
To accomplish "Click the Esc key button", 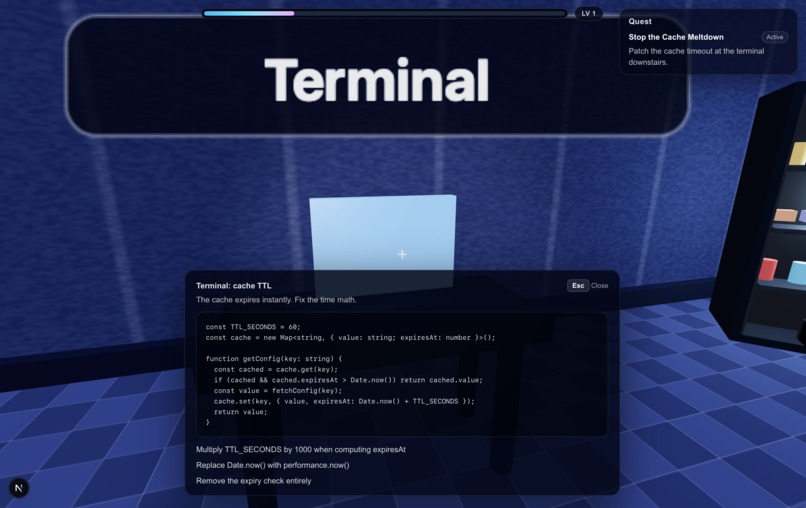I will (578, 285).
